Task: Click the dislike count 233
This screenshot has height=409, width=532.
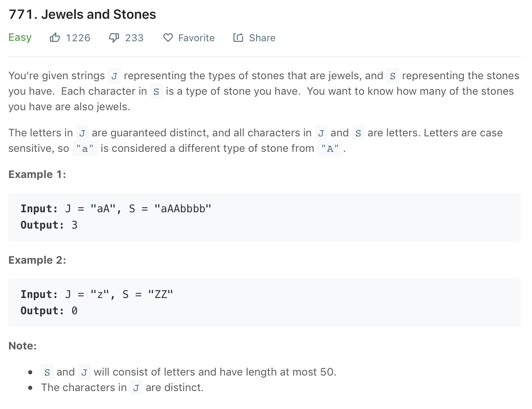Action: tap(134, 38)
